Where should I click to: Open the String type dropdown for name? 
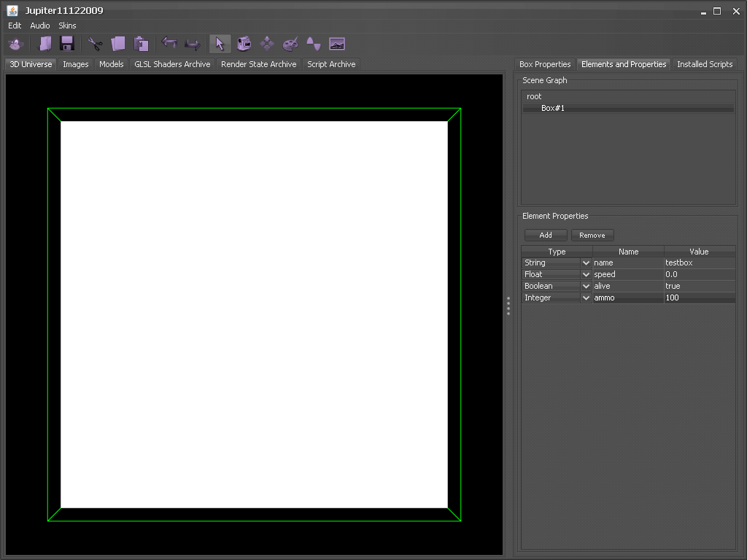click(x=586, y=262)
